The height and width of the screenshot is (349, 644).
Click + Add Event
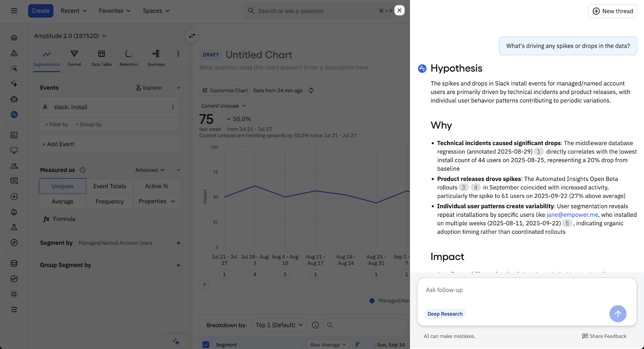pyautogui.click(x=58, y=144)
